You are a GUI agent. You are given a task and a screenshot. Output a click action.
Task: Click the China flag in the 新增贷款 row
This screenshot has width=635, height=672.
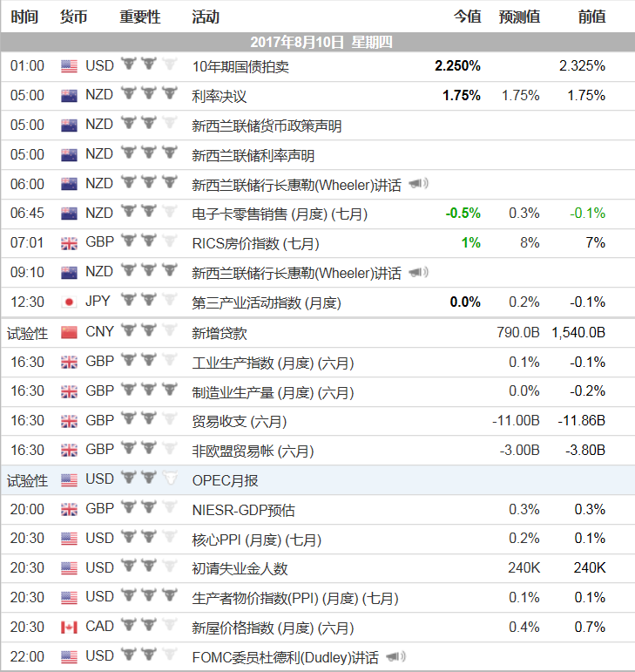pyautogui.click(x=69, y=332)
